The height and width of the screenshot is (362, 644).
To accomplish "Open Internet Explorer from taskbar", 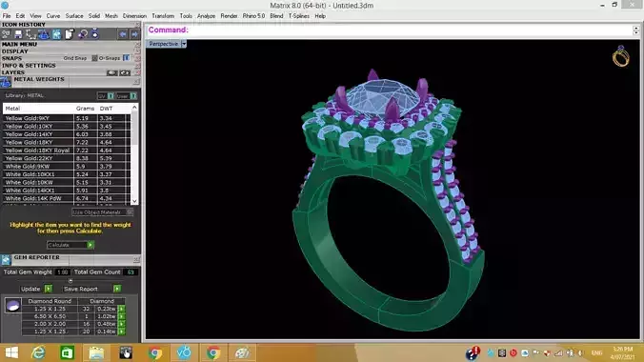I will (39, 353).
